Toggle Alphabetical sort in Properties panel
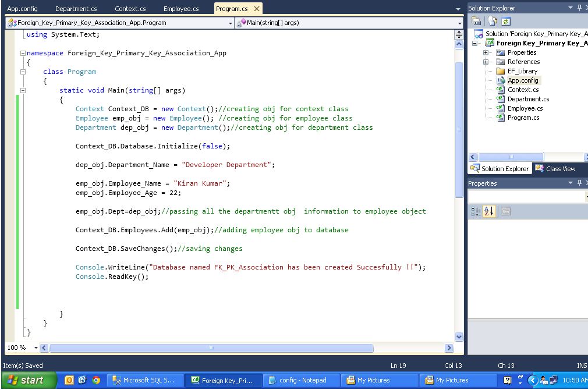Screen dimensions: 588x390 click(x=489, y=211)
